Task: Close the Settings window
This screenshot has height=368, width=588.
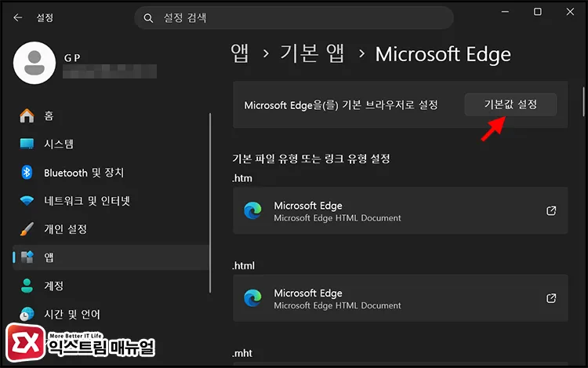Action: pos(570,12)
